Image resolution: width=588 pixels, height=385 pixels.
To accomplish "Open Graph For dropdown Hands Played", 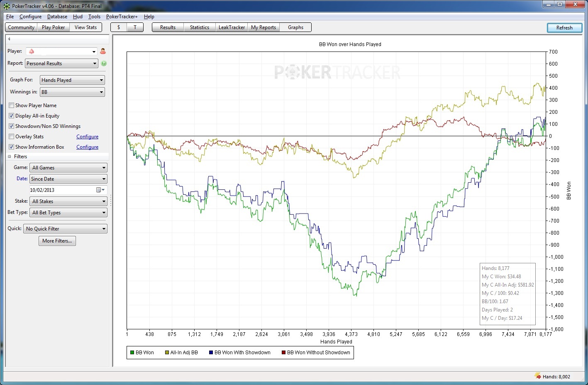I will pyautogui.click(x=72, y=80).
